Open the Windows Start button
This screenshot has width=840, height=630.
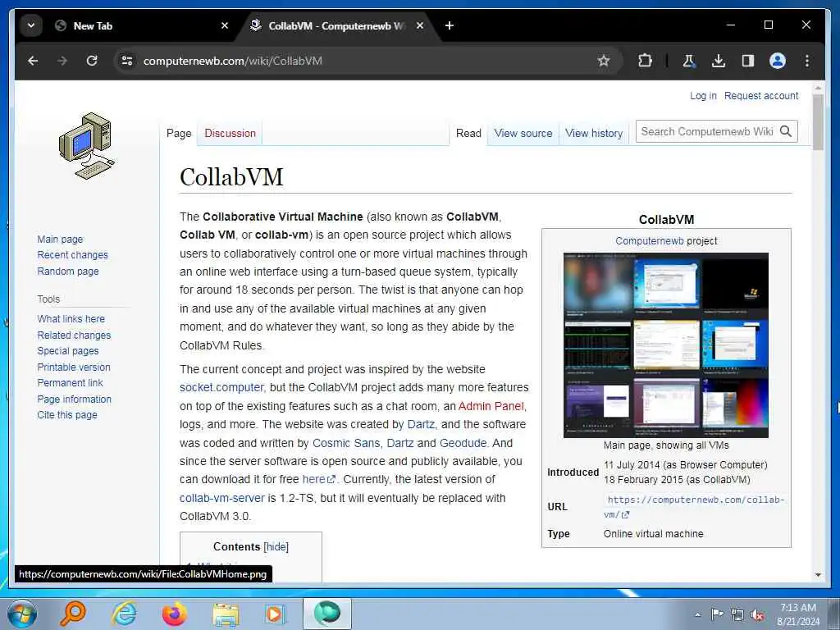22,614
